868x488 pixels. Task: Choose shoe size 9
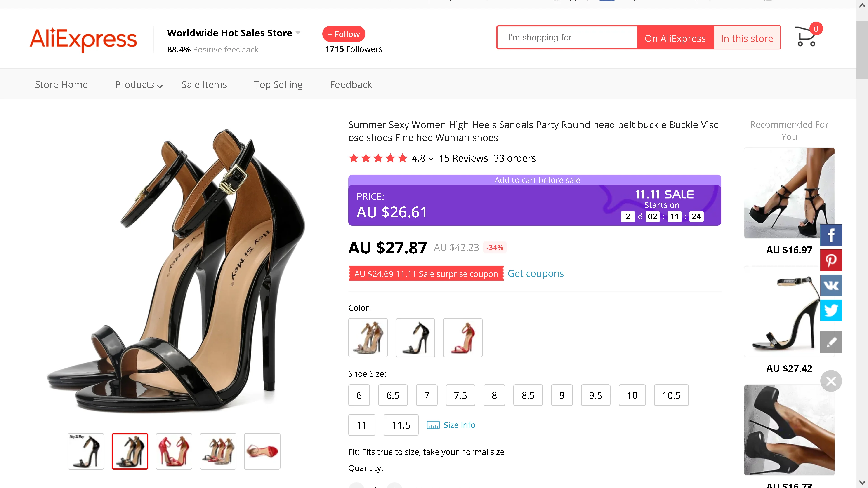(x=561, y=395)
